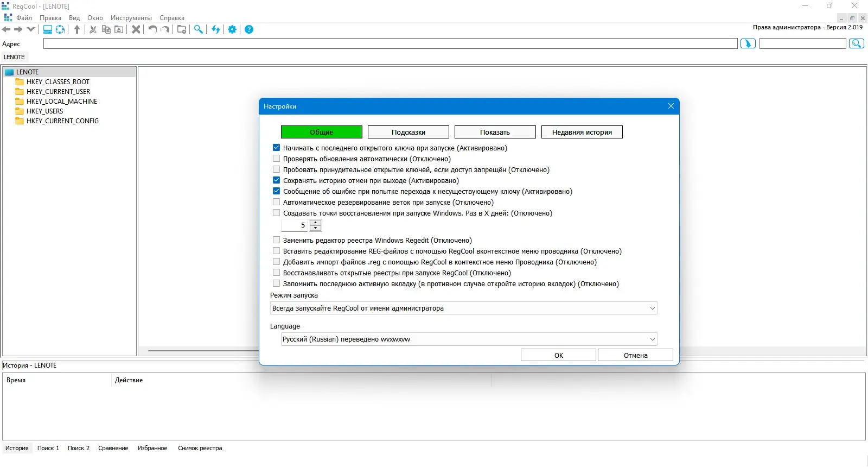Viewport: 868px width, 467px height.
Task: Click the Redo arrow icon
Action: click(165, 29)
